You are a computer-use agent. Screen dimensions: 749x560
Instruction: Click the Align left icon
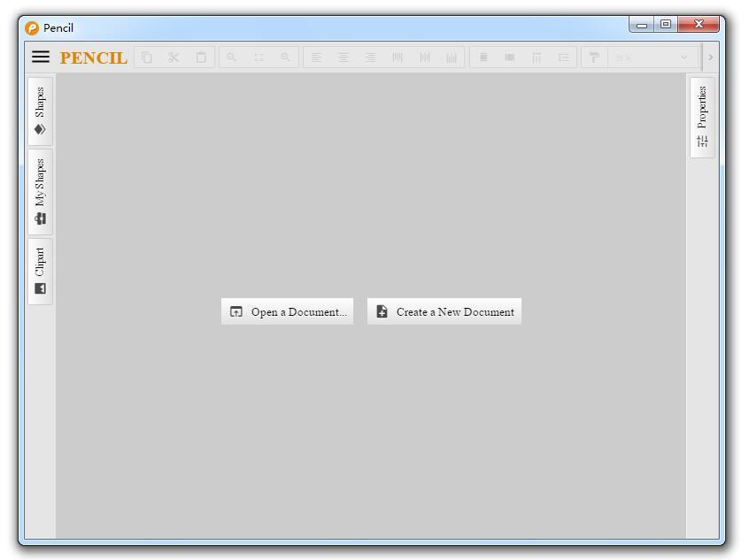(x=316, y=58)
